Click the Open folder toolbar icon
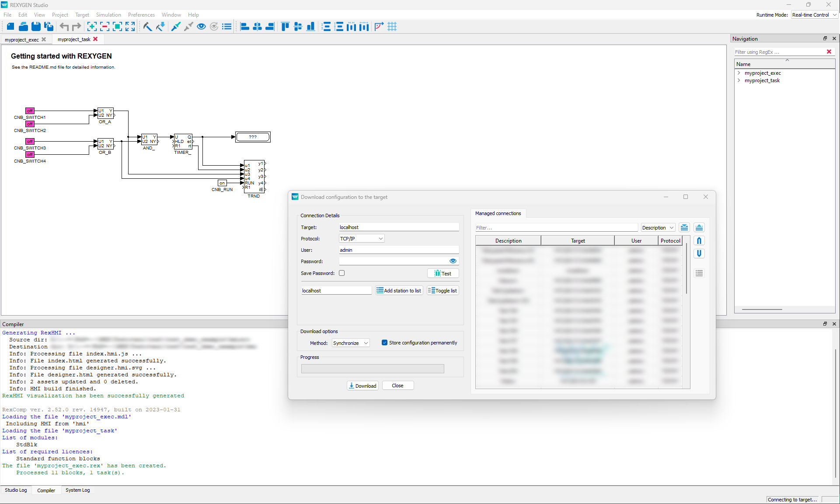 pyautogui.click(x=23, y=27)
